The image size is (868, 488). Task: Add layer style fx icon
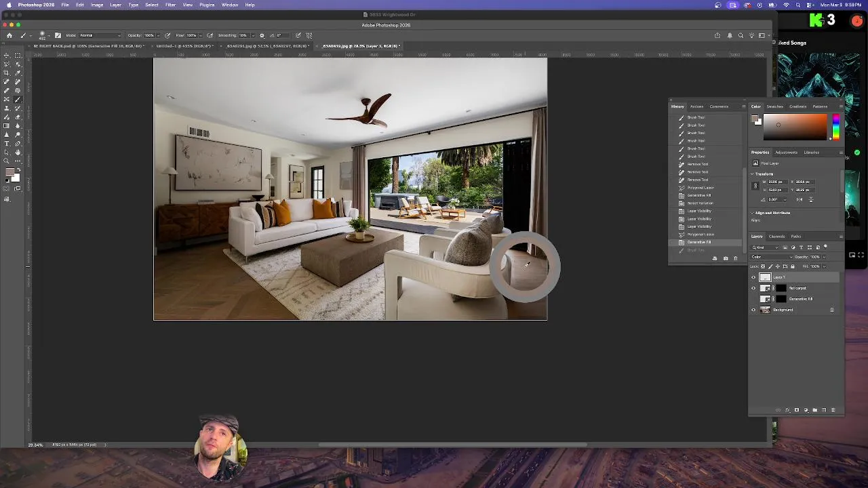[787, 410]
